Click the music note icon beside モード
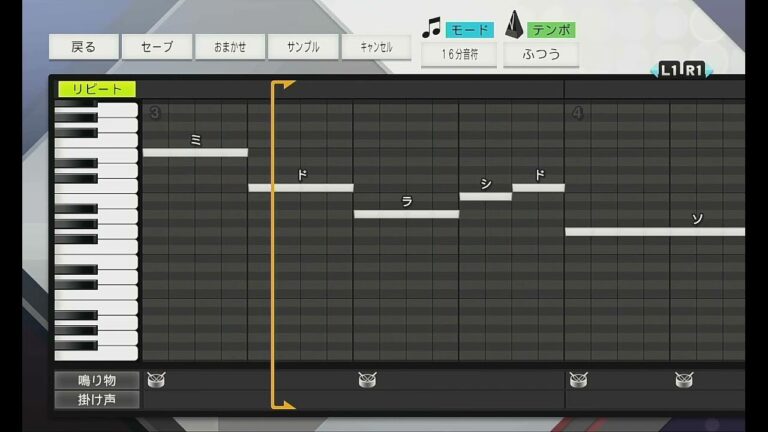Screen dimensions: 768x432 (431, 28)
